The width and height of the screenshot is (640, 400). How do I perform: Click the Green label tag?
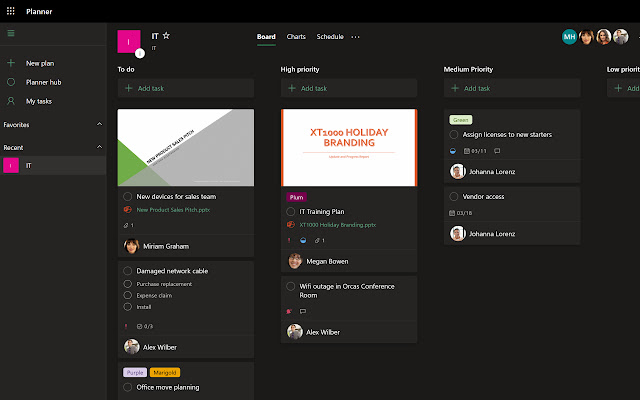pos(461,120)
